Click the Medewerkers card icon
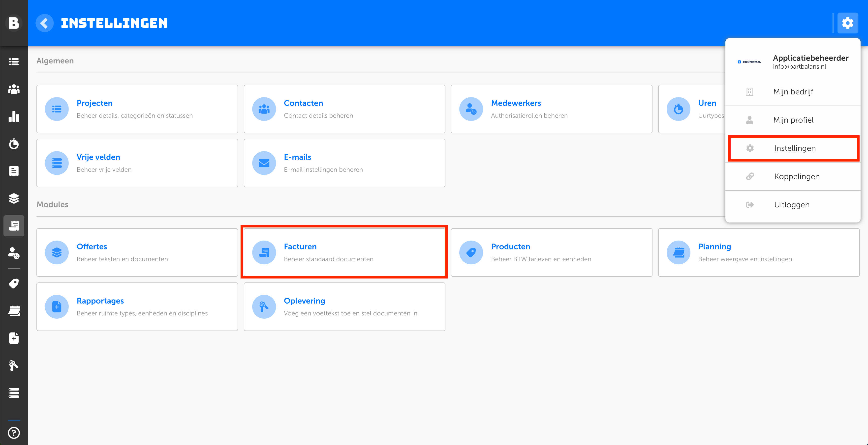Viewport: 868px width, 445px height. (471, 109)
